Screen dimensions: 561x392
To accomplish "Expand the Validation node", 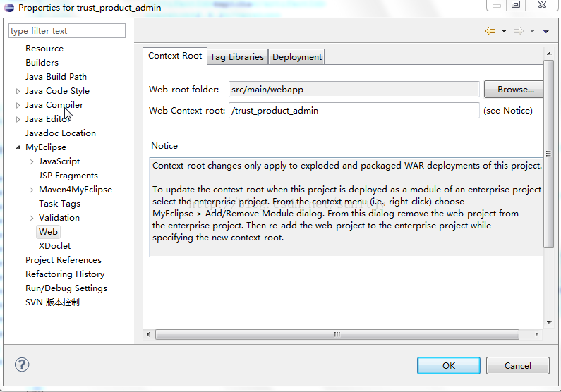I will 32,218.
